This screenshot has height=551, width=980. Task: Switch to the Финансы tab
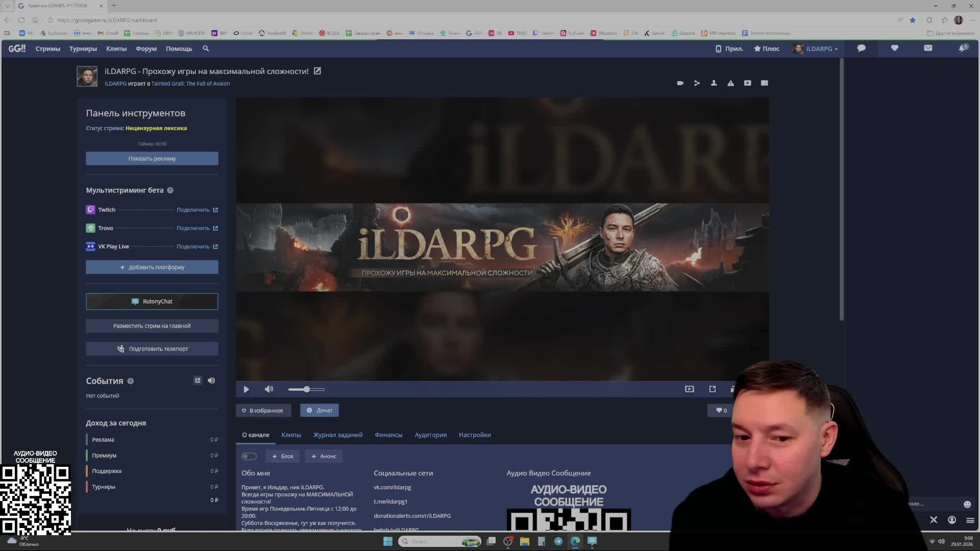[x=388, y=435]
